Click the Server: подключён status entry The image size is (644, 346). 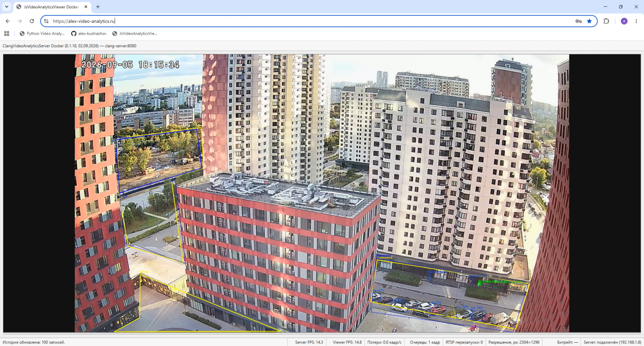point(612,342)
